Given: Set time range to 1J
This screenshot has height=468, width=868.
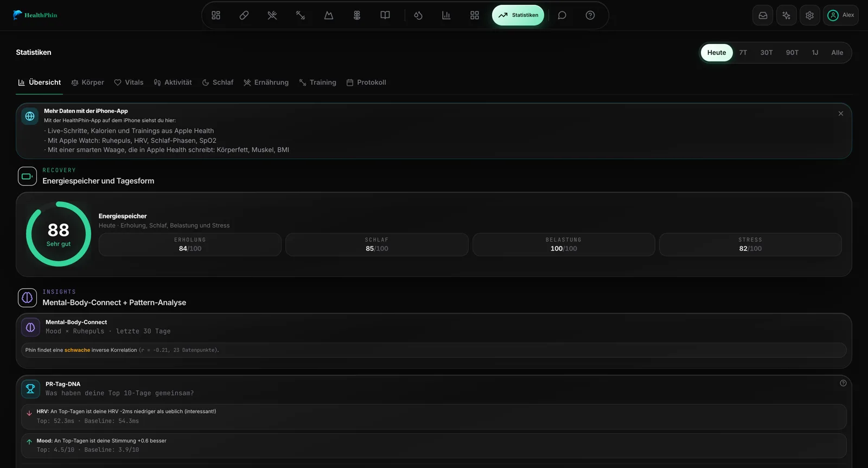Looking at the screenshot, I should click(815, 53).
